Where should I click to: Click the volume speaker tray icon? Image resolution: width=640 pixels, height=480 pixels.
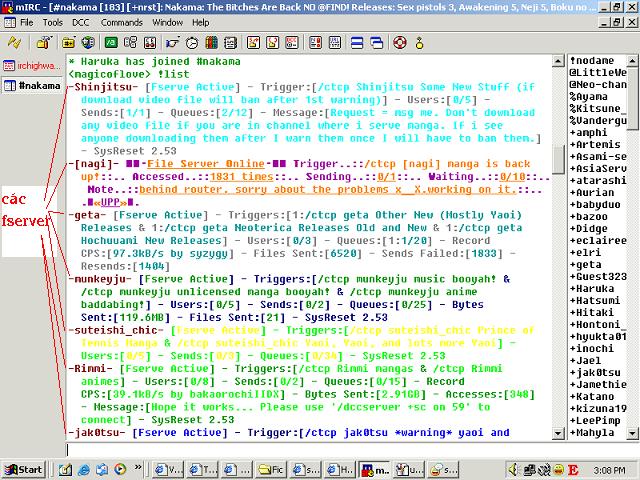[513, 470]
